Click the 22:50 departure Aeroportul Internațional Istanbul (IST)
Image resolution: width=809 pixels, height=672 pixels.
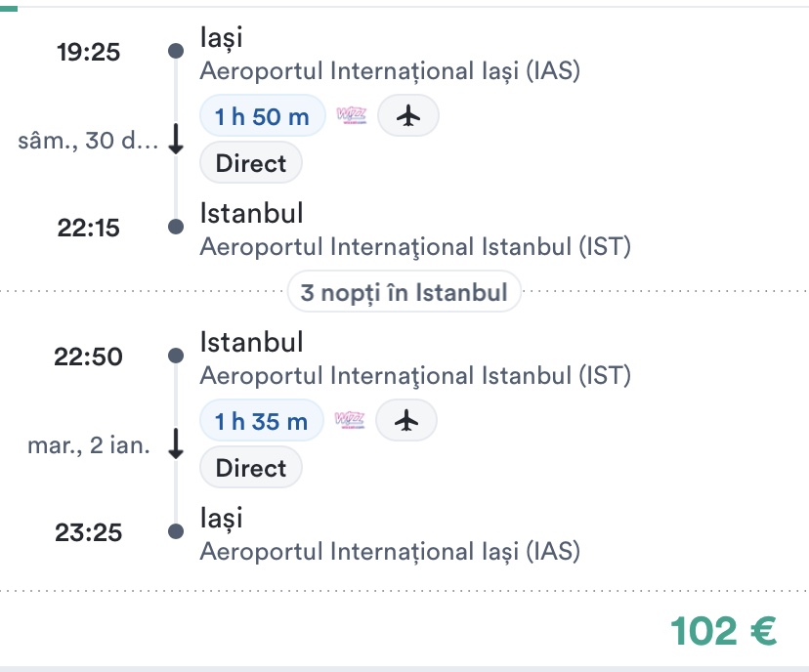pyautogui.click(x=415, y=375)
